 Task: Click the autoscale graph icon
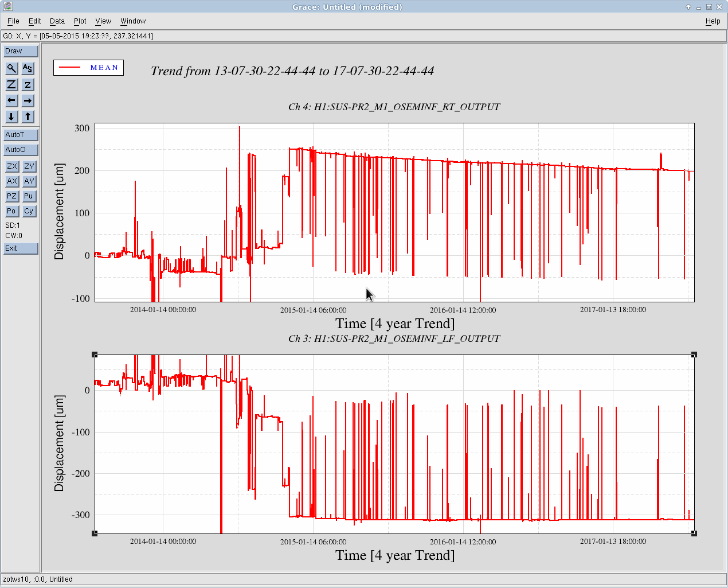[x=28, y=68]
